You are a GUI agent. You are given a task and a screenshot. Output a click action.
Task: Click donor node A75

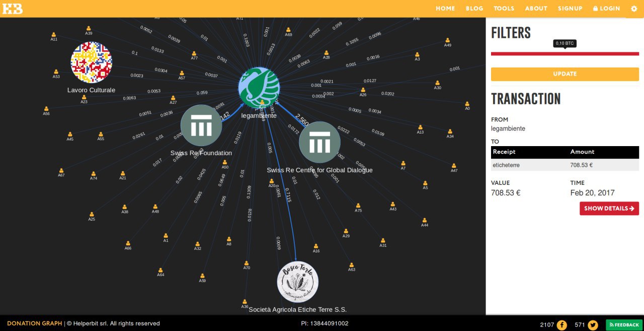pyautogui.click(x=358, y=206)
